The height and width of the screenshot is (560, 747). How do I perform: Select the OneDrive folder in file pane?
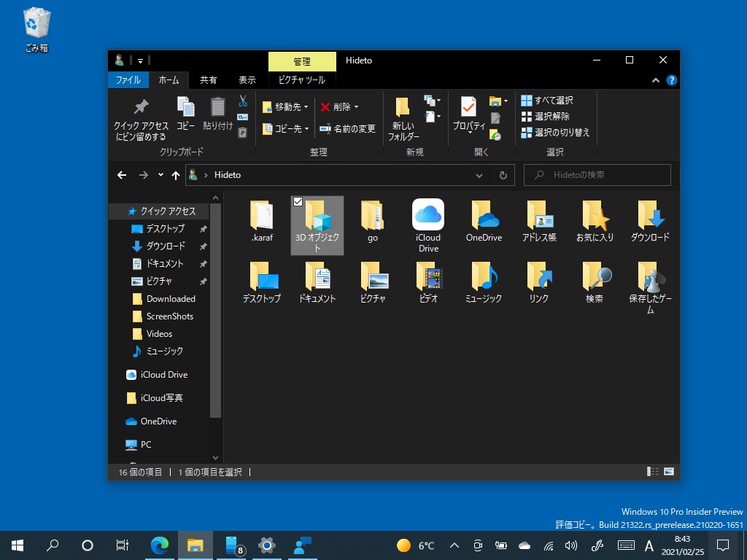484,222
